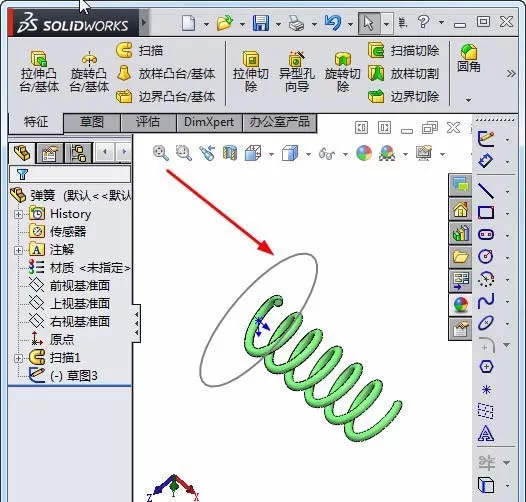Save the part with the Save icon
This screenshot has width=526, height=502.
[261, 23]
